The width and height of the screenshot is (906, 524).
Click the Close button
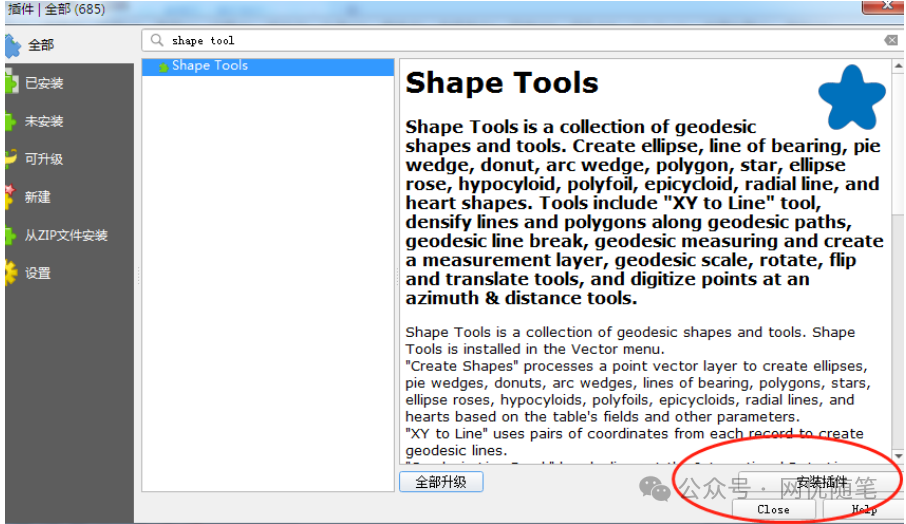(x=774, y=510)
